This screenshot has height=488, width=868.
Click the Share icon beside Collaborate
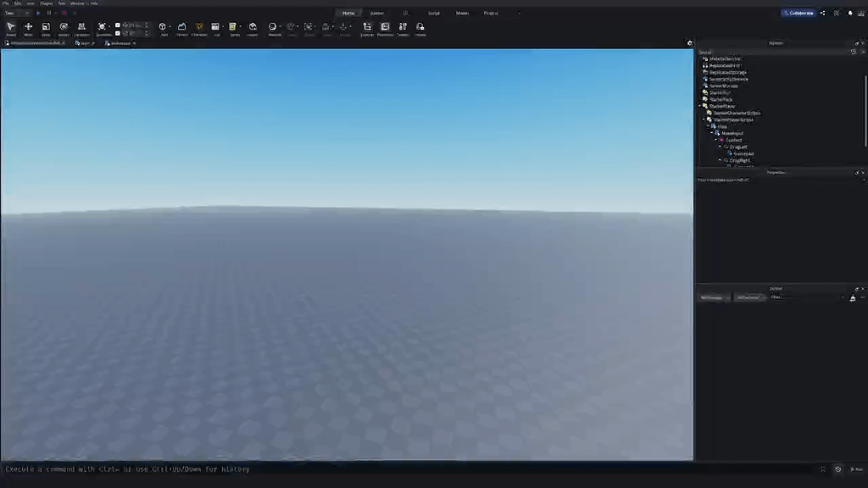[x=822, y=13]
